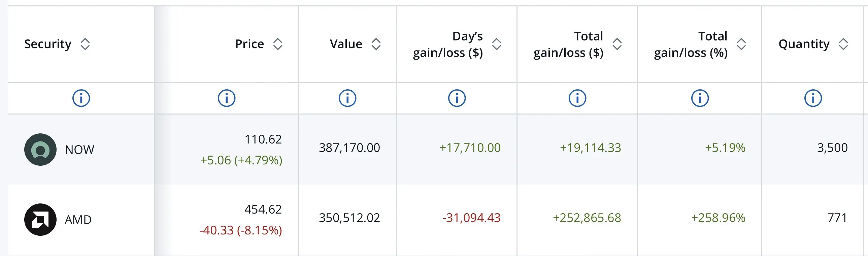Click the NOW company logo
Viewport: 868px width, 256px height.
[x=40, y=150]
